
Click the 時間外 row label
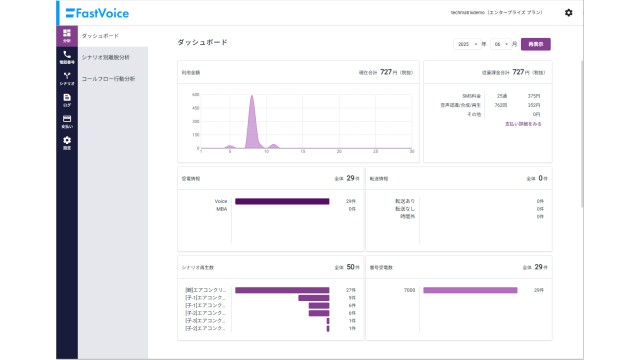[x=407, y=217]
